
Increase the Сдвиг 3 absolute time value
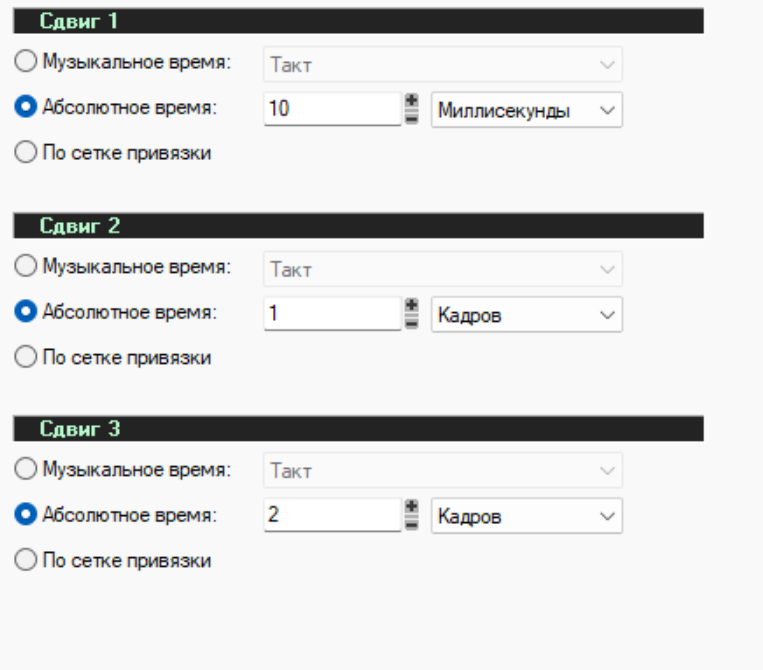tap(410, 508)
